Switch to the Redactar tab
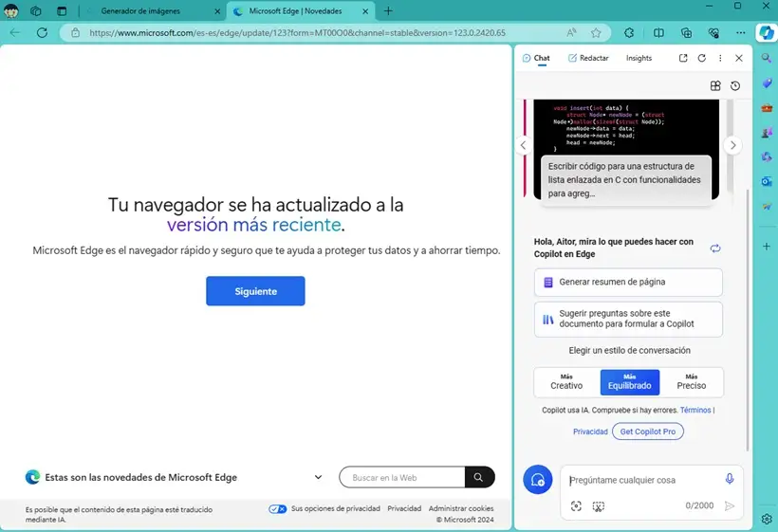The width and height of the screenshot is (778, 532). tap(588, 58)
